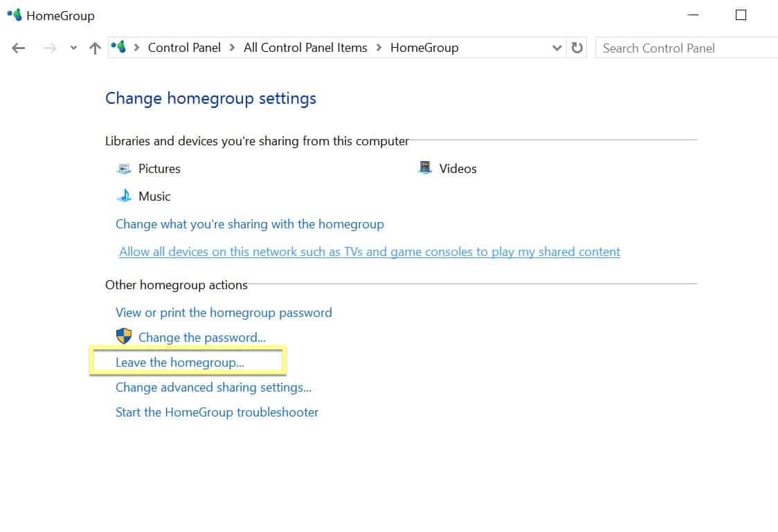Click the Other homegroup actions heading

point(176,285)
